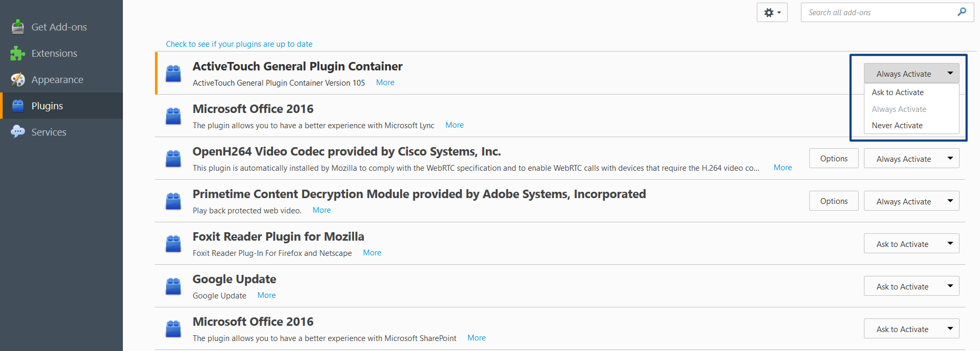Open Primetime Always Activate dropdown
This screenshot has height=351, width=980.
pos(911,201)
